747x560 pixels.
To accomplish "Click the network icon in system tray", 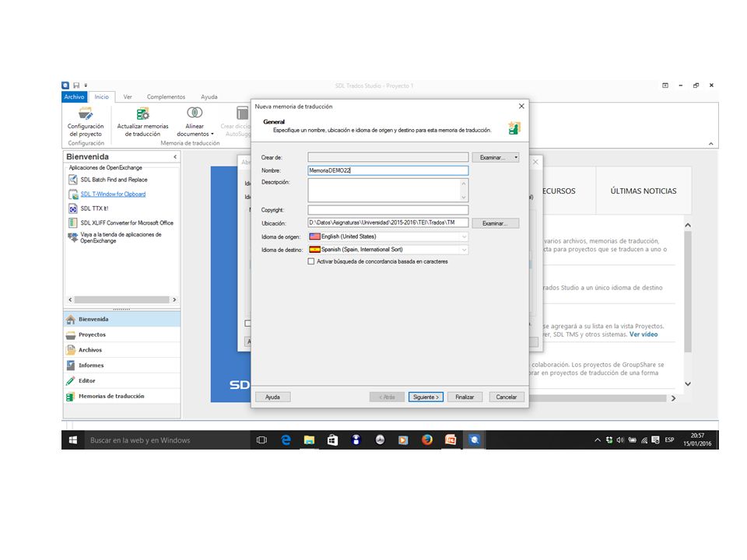I will (644, 440).
